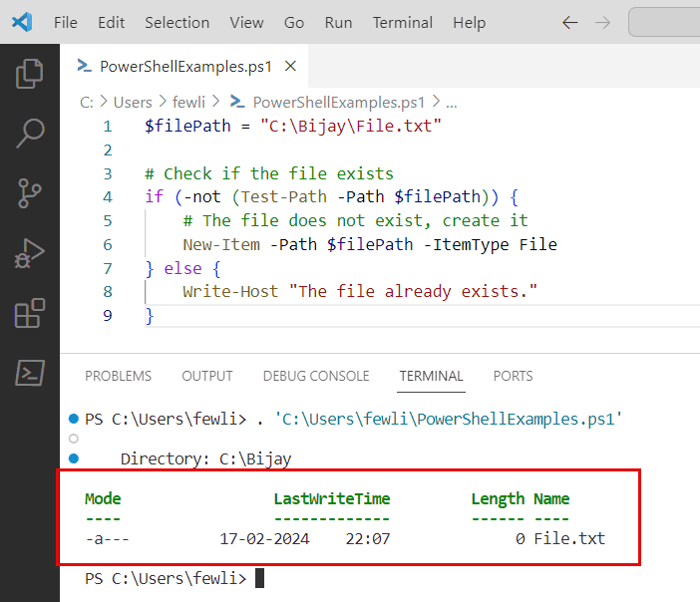Switch to the PORTS panel tab
The width and height of the screenshot is (700, 602).
(513, 376)
